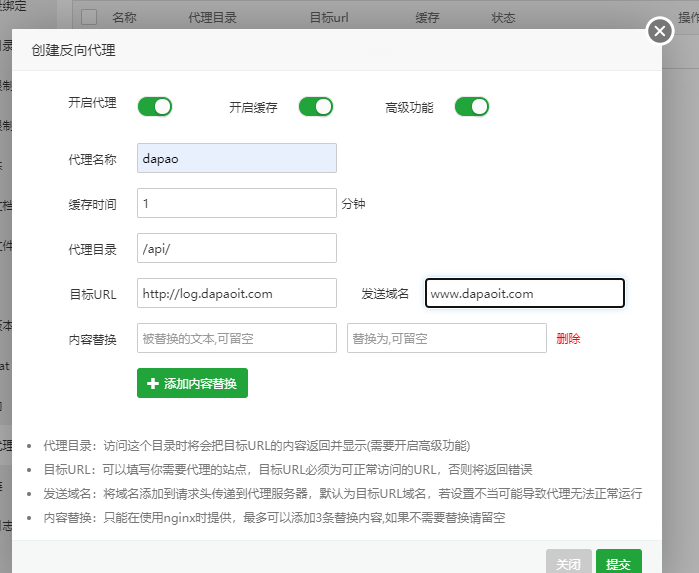Select the table header checkbox behind dialog
The height and width of the screenshot is (573, 699).
tap(89, 17)
